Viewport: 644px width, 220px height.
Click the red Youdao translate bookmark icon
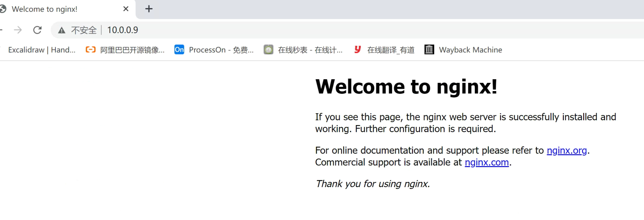point(357,50)
